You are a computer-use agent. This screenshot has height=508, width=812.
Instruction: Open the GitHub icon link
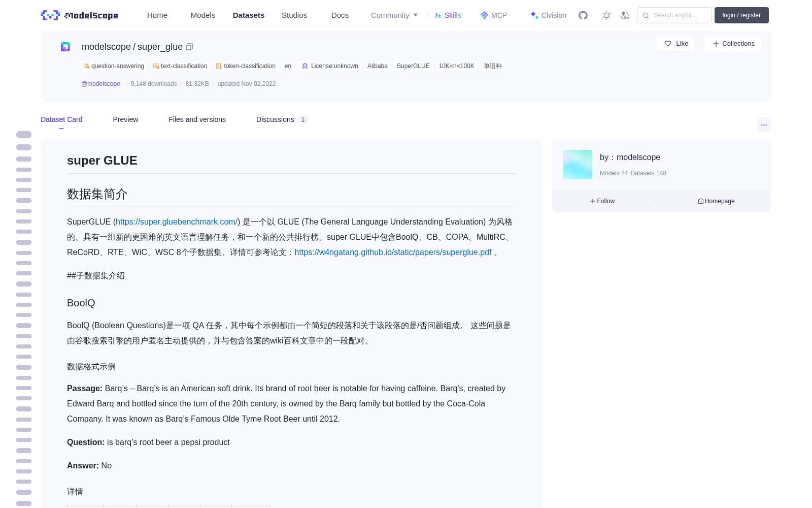click(583, 15)
